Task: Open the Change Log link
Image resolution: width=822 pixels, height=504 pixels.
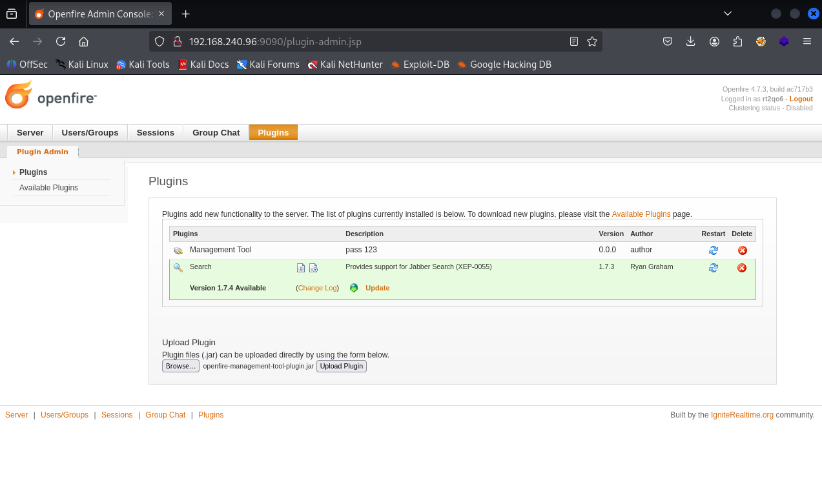Action: [x=317, y=288]
